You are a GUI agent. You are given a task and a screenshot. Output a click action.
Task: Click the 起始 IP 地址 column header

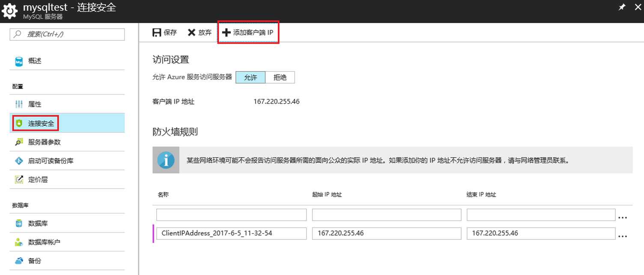point(327,194)
